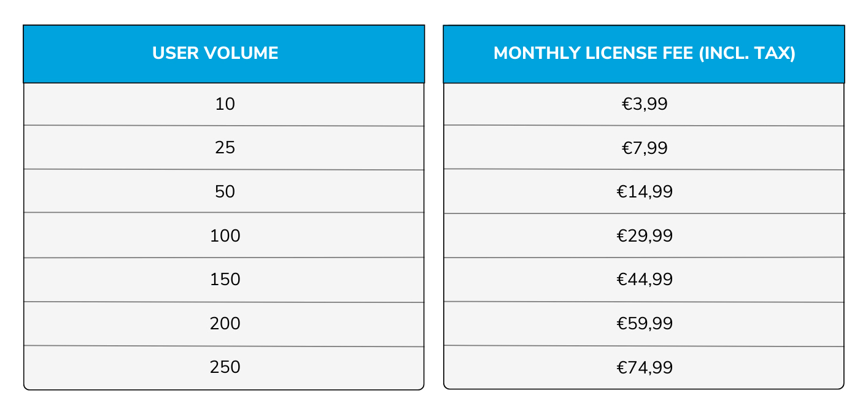Click the €74,99 price cell
The width and height of the screenshot is (868, 417).
pyautogui.click(x=644, y=368)
